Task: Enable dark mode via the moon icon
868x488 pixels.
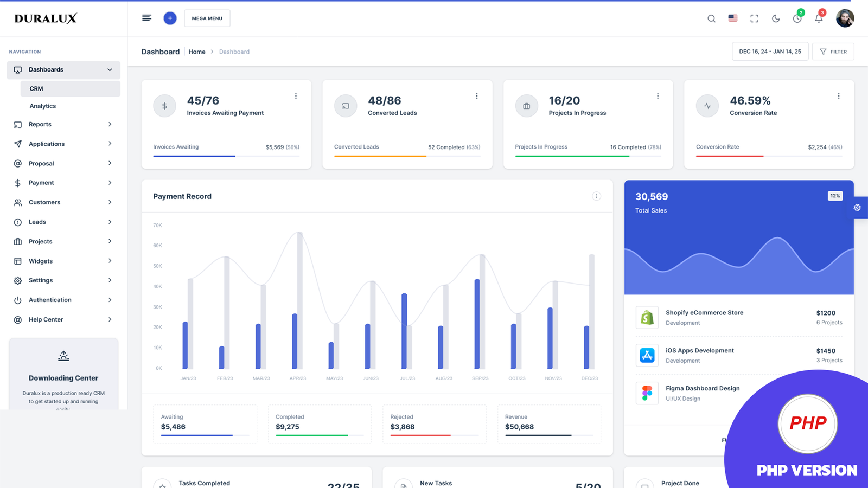Action: [776, 18]
